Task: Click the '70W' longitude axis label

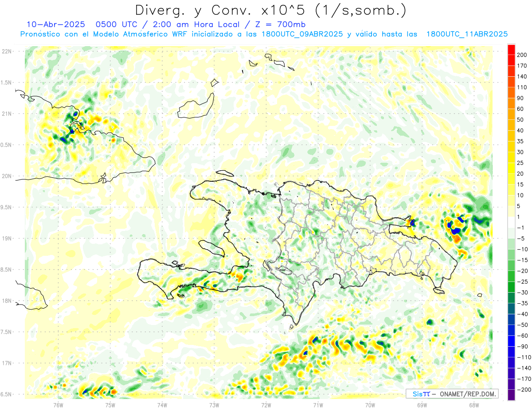Action: [x=370, y=404]
